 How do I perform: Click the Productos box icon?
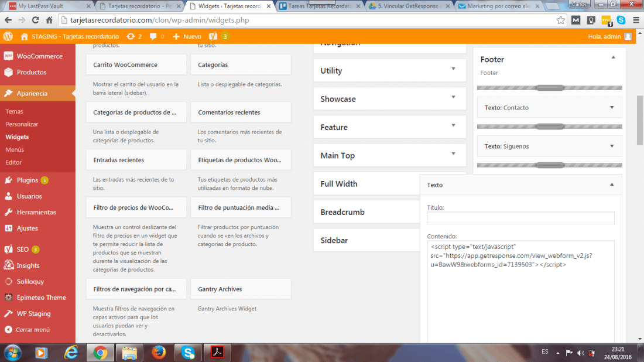(9, 72)
